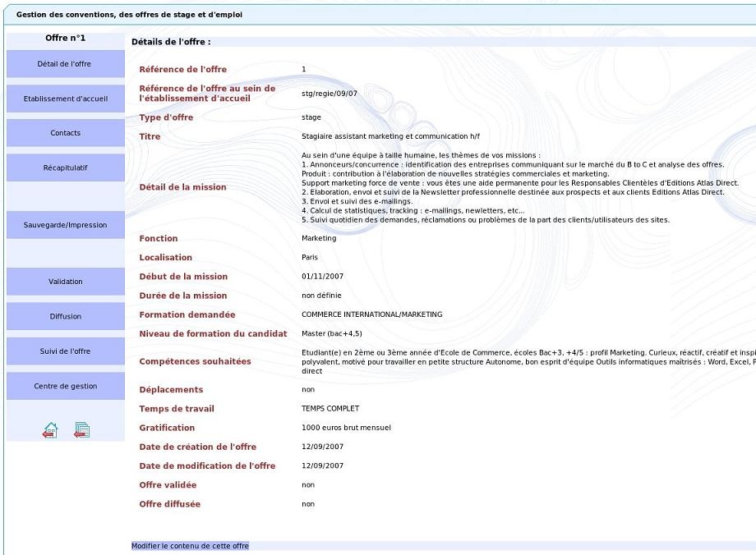Click the COMMERCE INTERNATIONAL/MARKETING value
This screenshot has width=756, height=555.
point(371,314)
